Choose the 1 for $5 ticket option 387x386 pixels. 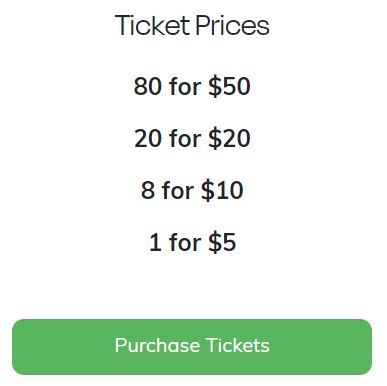click(193, 242)
